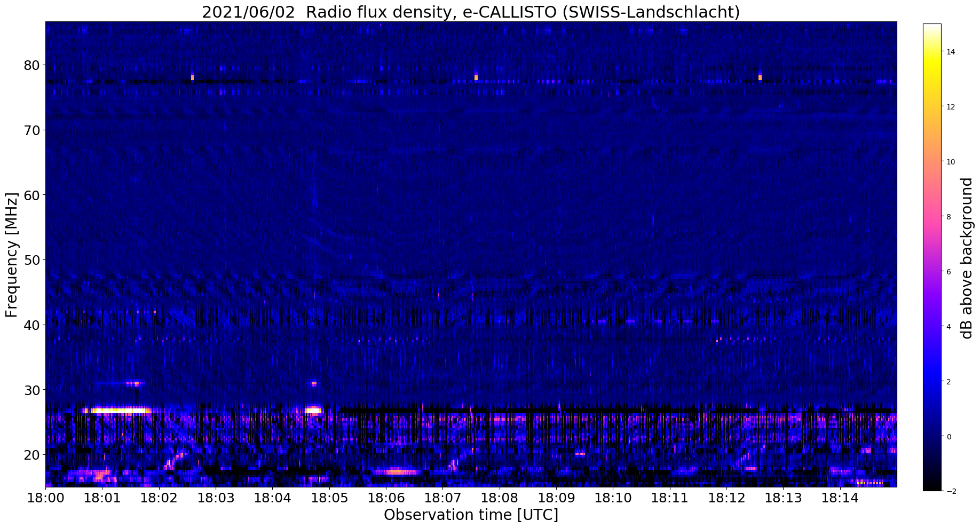Click the 30 MHz frequency tick label
This screenshot has height=528, width=980.
coord(31,390)
